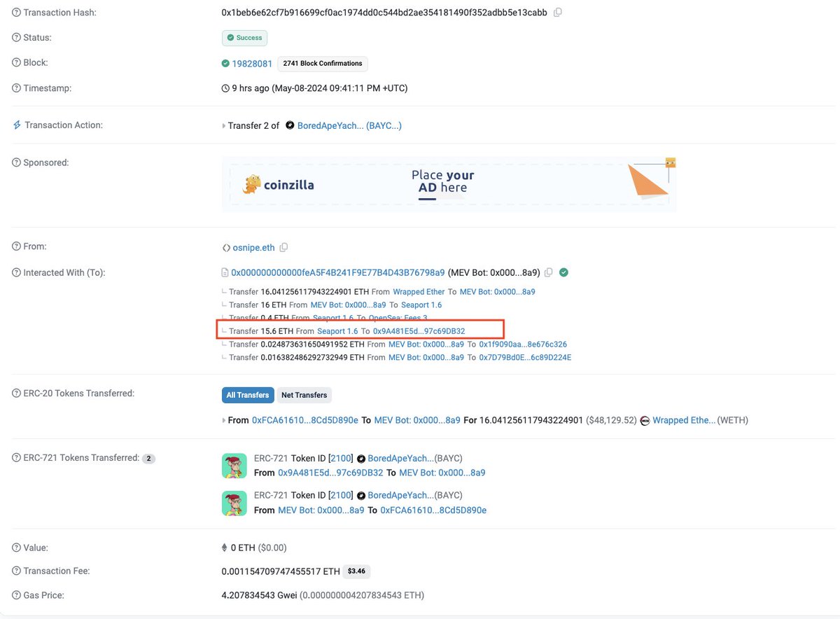Open Token ID 2100 link in first ERC-721 transfer
Image resolution: width=840 pixels, height=619 pixels.
click(x=341, y=458)
